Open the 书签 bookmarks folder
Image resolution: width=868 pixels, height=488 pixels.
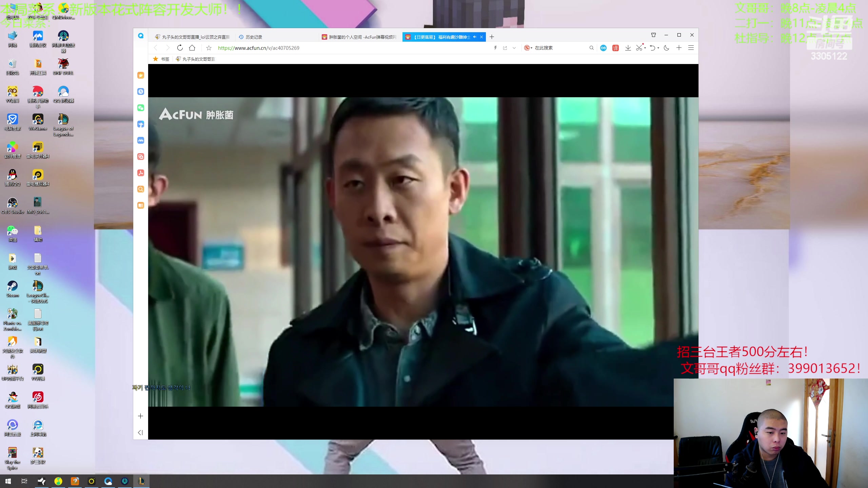tap(161, 59)
